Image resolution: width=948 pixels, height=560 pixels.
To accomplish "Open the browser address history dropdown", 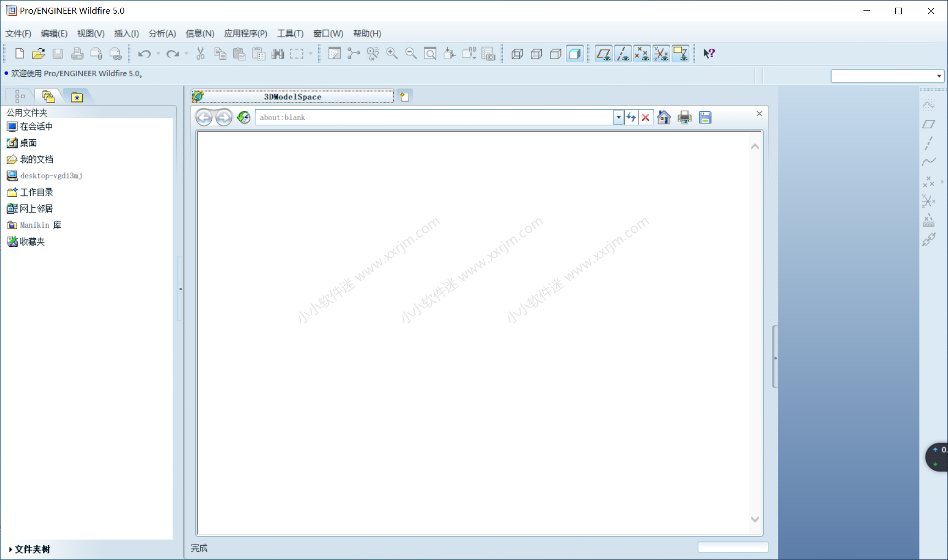I will [619, 117].
